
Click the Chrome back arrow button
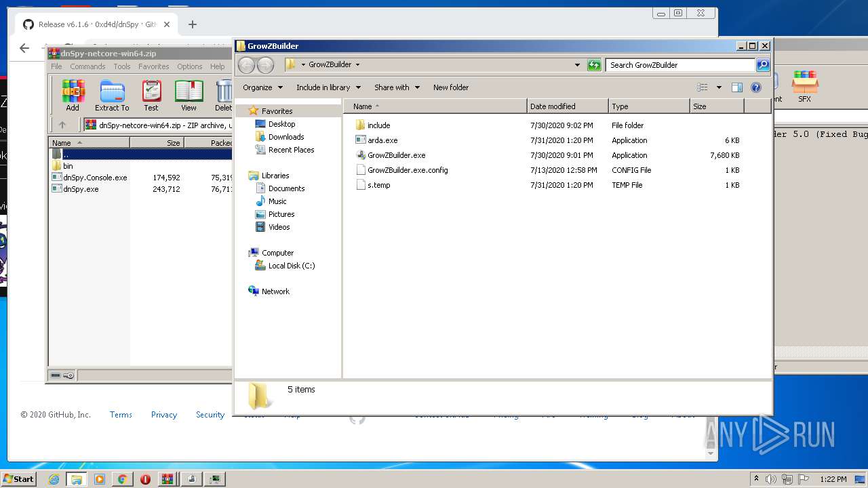tap(24, 47)
